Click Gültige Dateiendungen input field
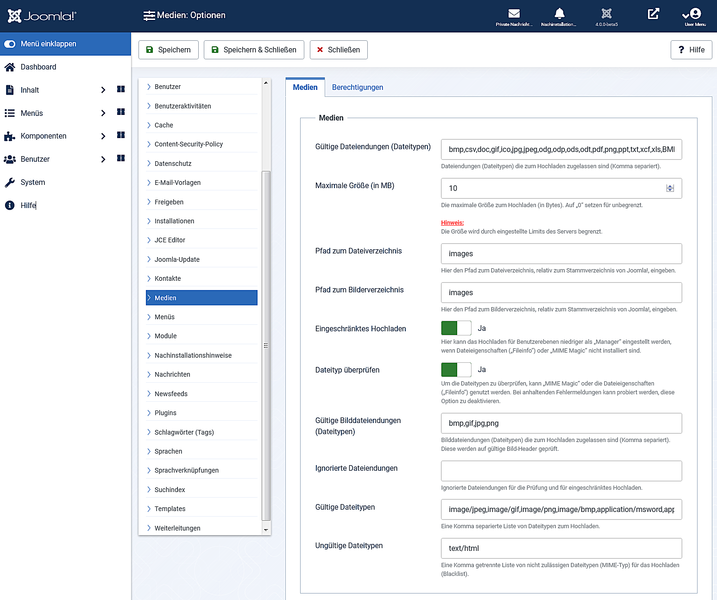 coord(561,149)
